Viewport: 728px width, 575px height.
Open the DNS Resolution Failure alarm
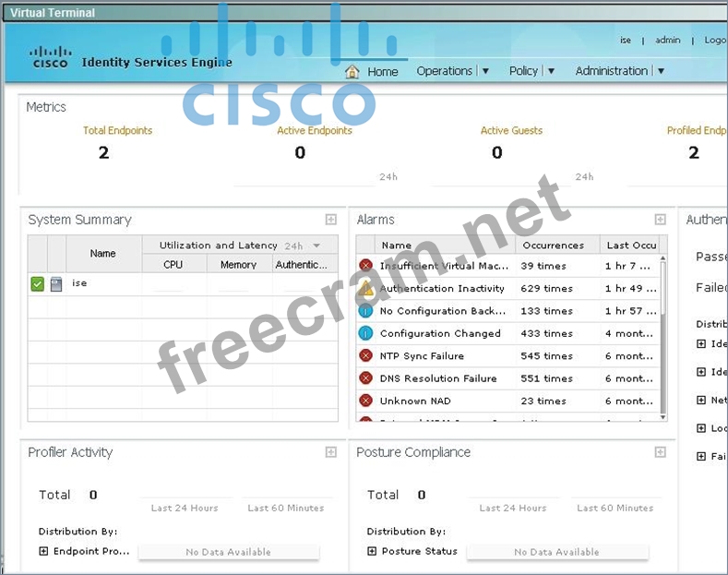point(438,378)
